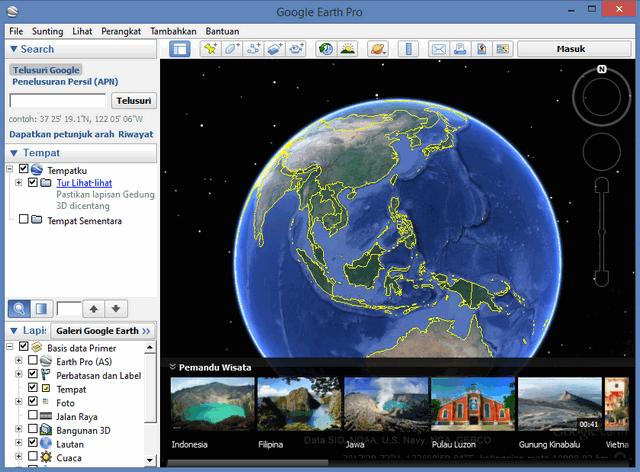Expand the Bangunan 3D node

[19, 429]
